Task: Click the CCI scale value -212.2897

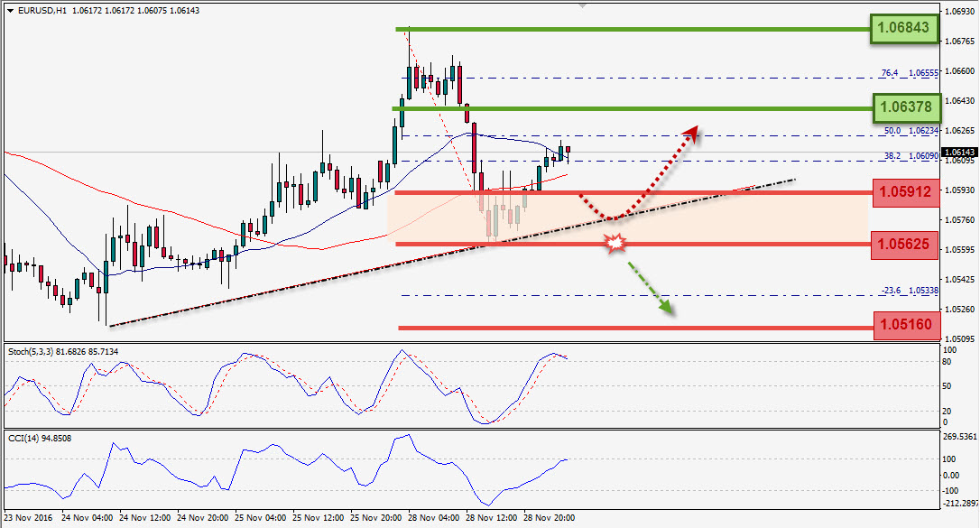Action: pyautogui.click(x=960, y=503)
